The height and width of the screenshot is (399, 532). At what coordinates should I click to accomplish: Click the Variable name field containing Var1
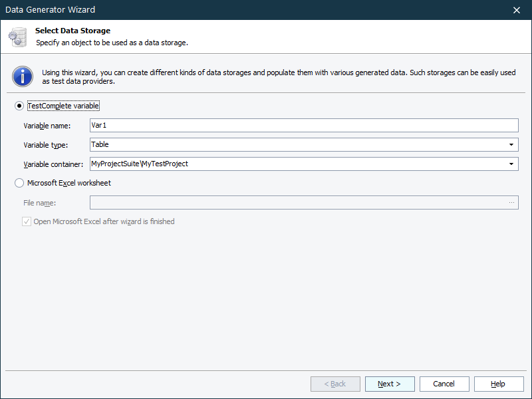click(303, 126)
